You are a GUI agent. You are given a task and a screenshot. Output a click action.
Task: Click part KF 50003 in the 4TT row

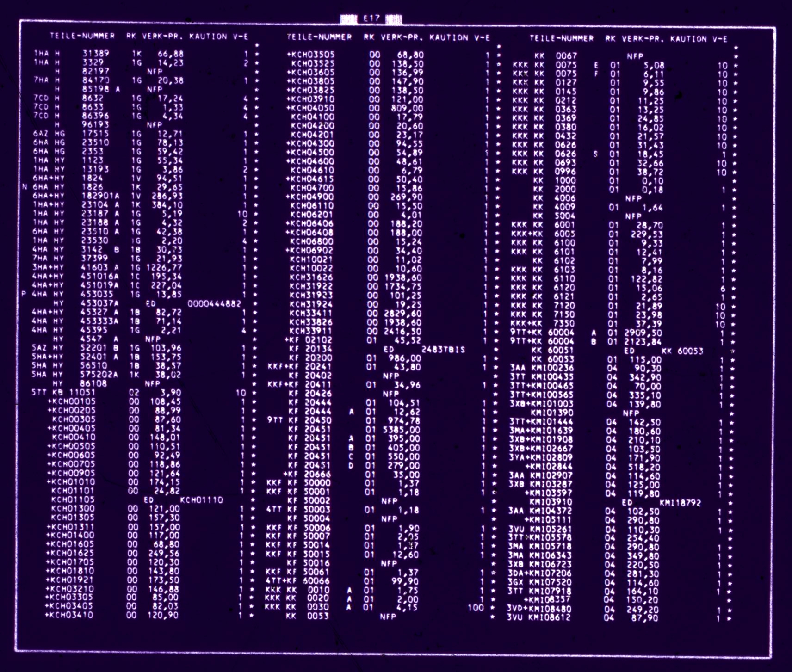tap(309, 510)
